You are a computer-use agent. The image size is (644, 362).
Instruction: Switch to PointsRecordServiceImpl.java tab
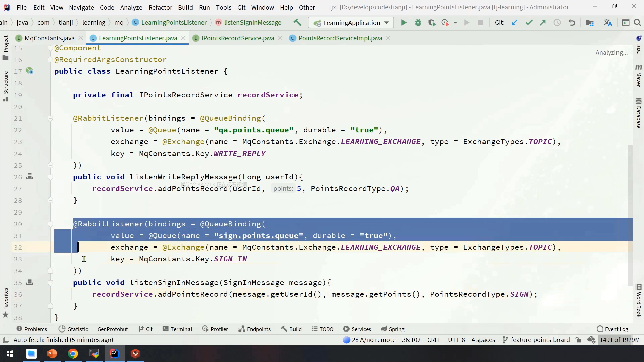[x=340, y=38]
